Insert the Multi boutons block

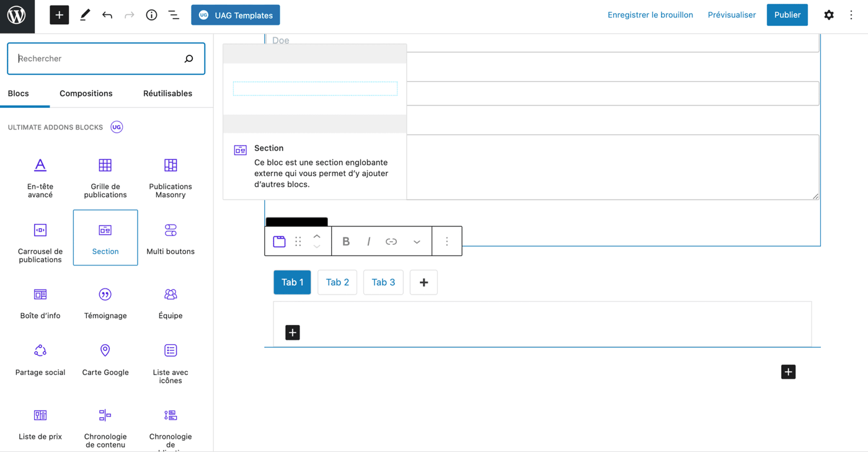point(170,238)
